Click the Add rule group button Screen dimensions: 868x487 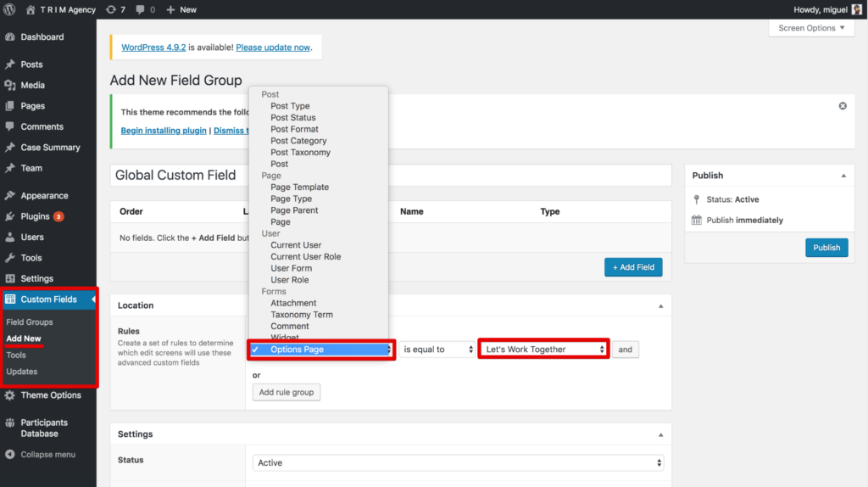pyautogui.click(x=287, y=392)
